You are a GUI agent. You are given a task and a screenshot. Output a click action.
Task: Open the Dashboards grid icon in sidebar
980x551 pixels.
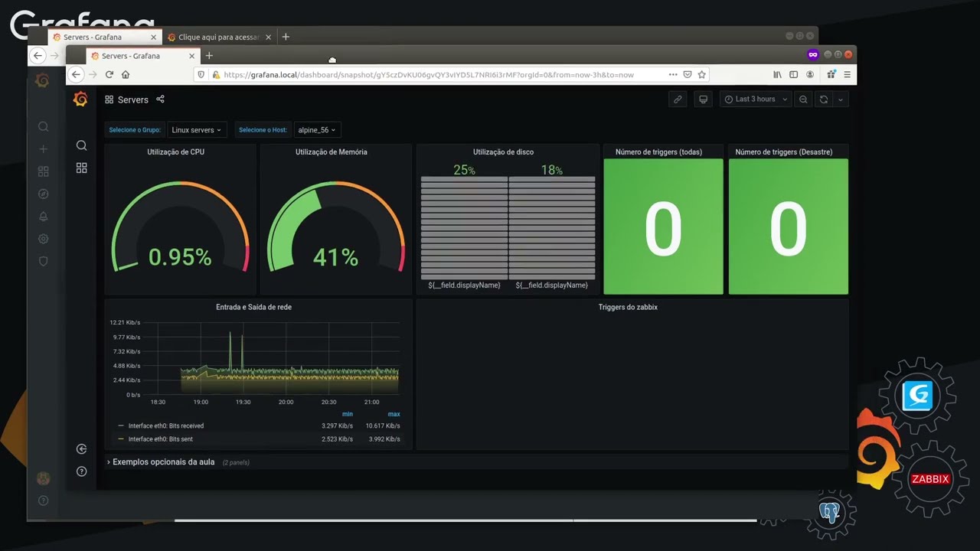(81, 168)
